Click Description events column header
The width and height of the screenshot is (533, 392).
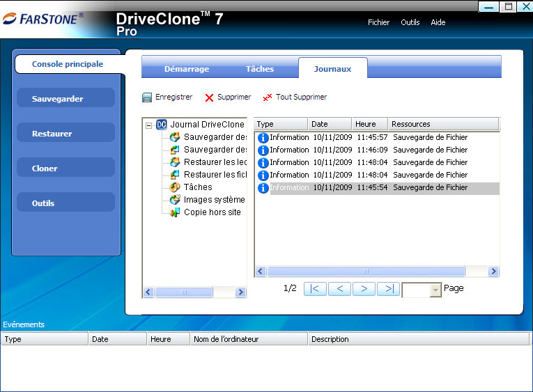click(x=419, y=339)
